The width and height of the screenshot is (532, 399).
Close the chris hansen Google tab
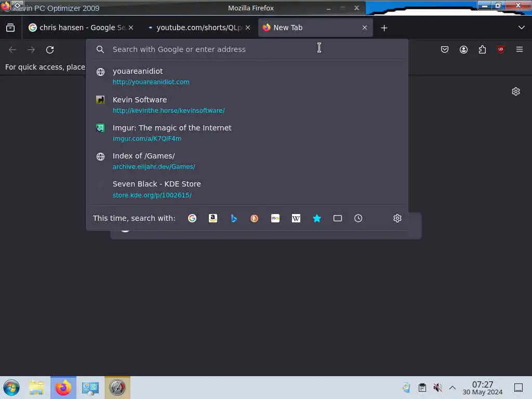[x=131, y=28]
